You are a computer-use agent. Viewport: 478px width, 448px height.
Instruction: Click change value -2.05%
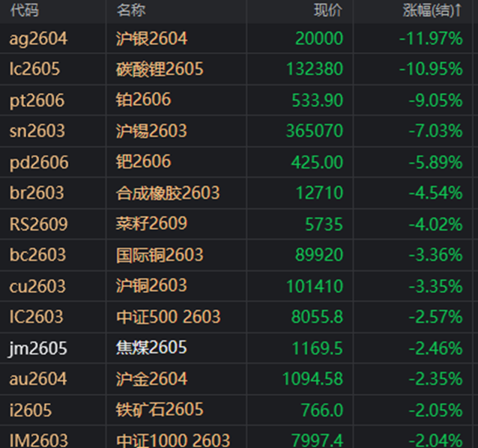pos(435,411)
